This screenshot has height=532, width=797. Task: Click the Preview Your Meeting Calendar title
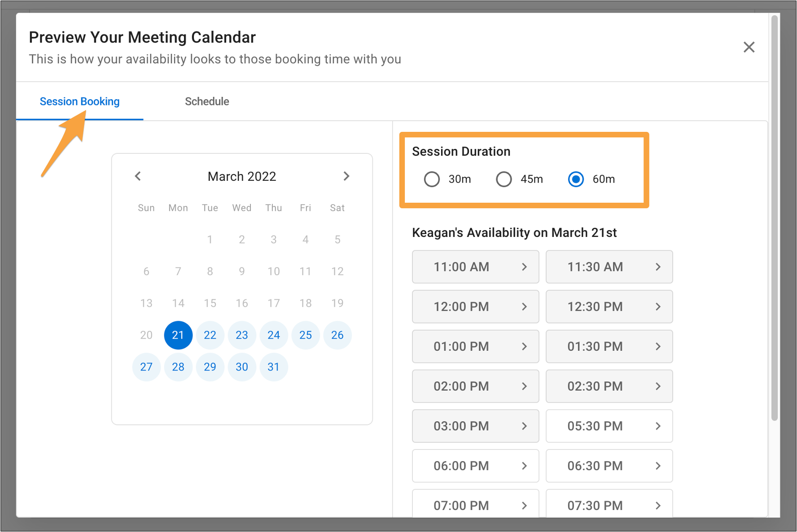142,37
